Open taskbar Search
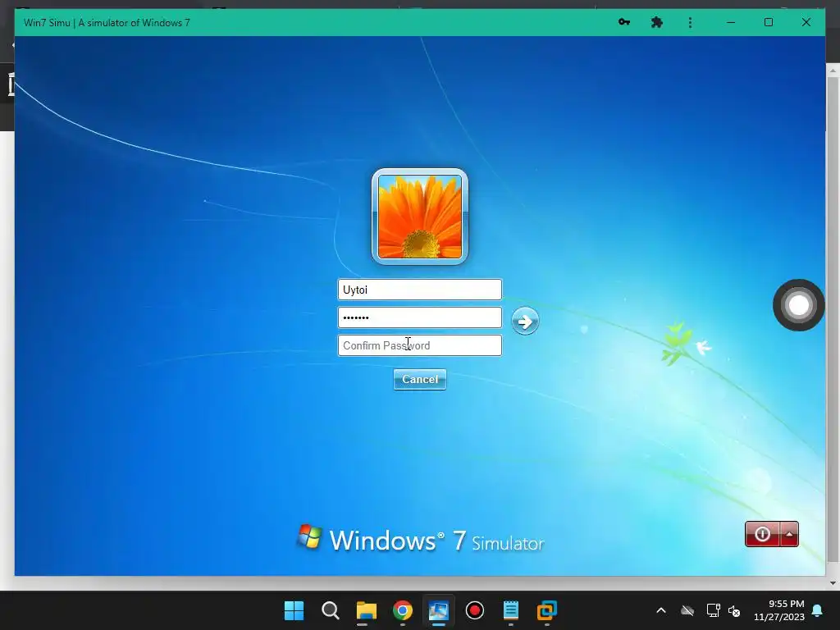The width and height of the screenshot is (840, 630). pos(331,610)
